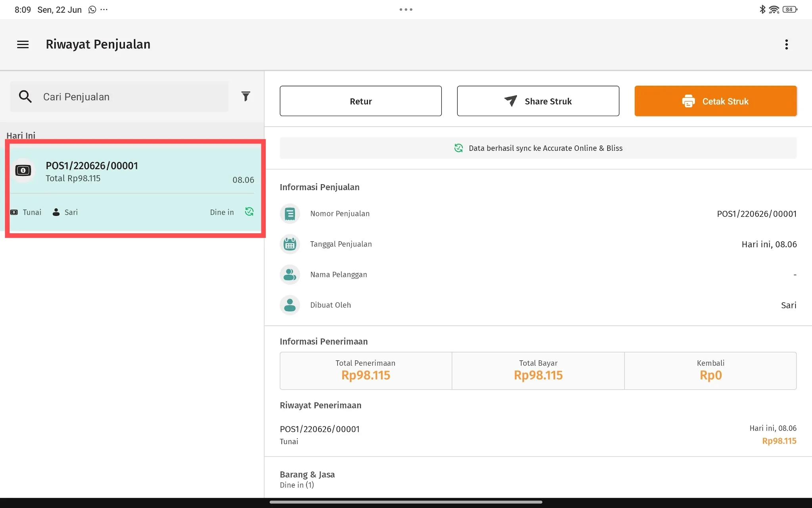Tap the search magnifier icon

pyautogui.click(x=25, y=96)
